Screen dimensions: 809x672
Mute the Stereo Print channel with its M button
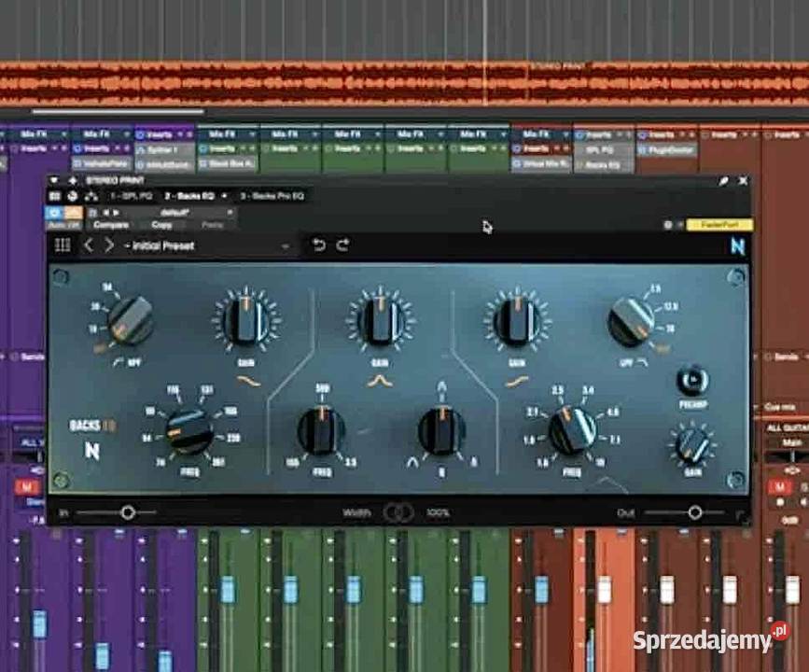click(x=27, y=486)
